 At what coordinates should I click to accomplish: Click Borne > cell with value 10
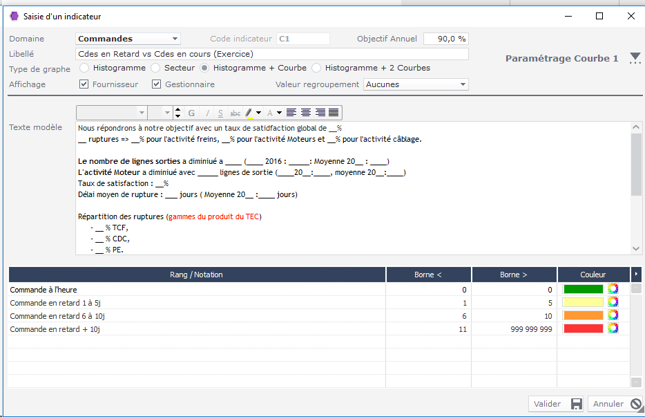tap(514, 316)
